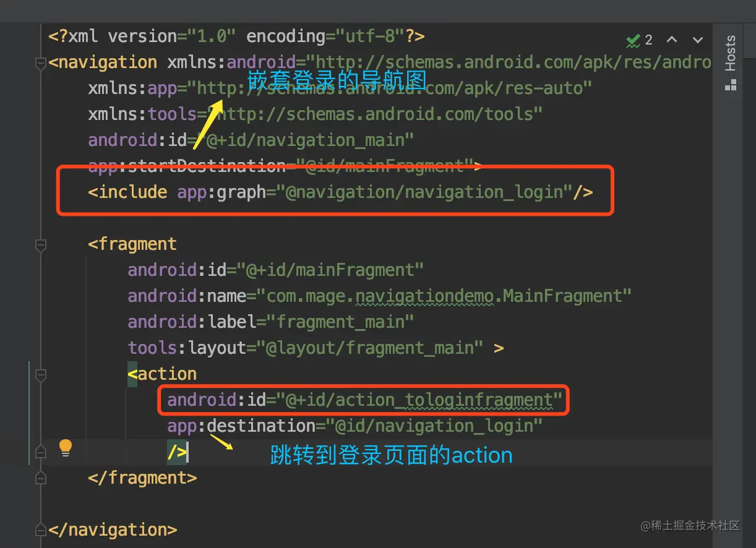
Task: Click com.mage.navigationdemo.MainFragment class name
Action: [x=443, y=296]
